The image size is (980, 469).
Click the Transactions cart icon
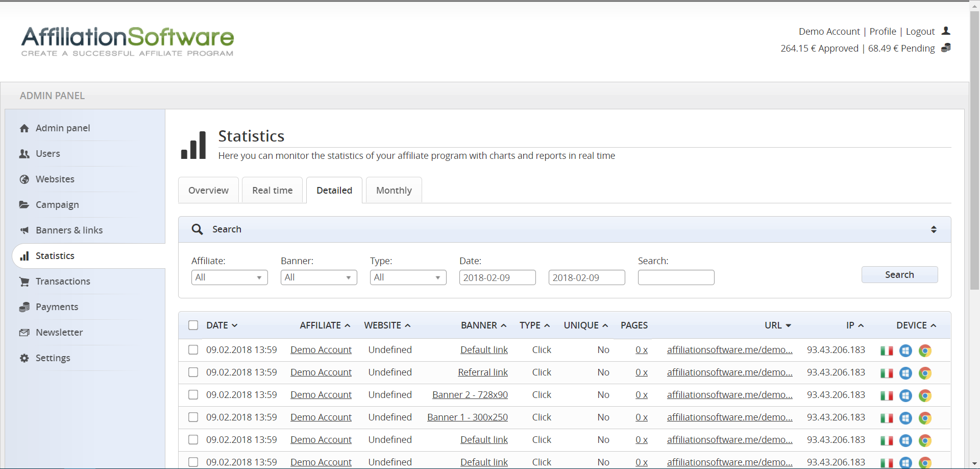(24, 282)
